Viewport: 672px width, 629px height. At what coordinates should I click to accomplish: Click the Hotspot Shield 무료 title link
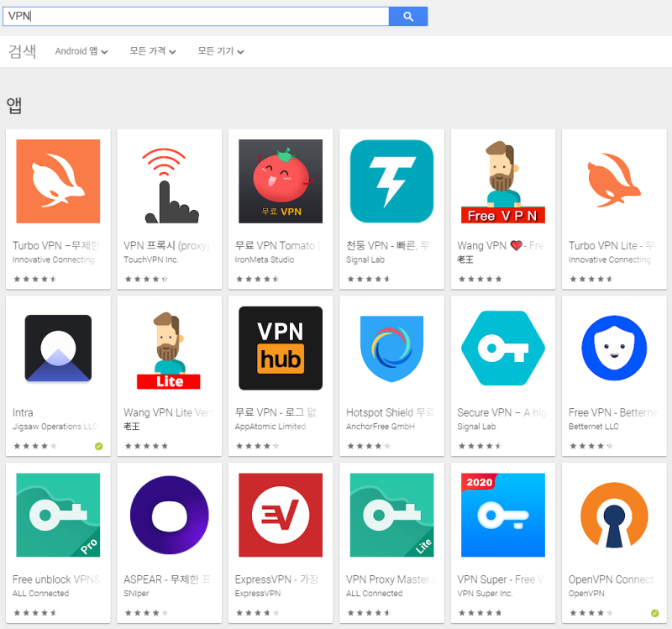(x=390, y=412)
